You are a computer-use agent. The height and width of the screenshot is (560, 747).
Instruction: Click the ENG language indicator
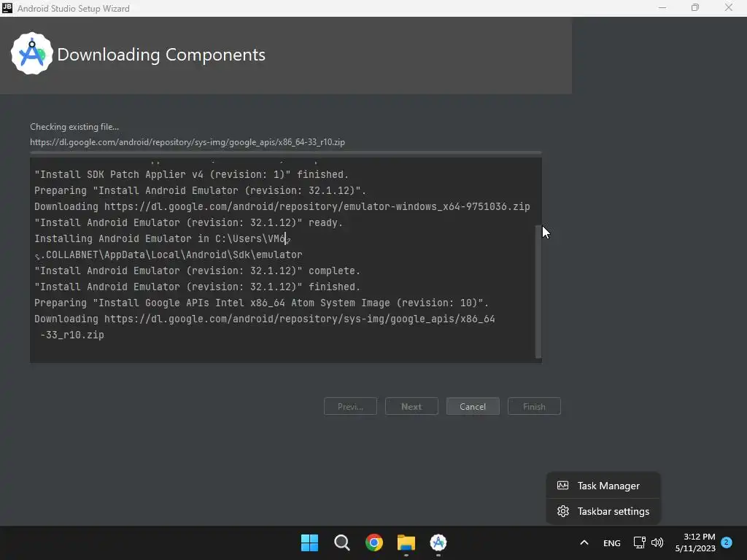pos(612,542)
